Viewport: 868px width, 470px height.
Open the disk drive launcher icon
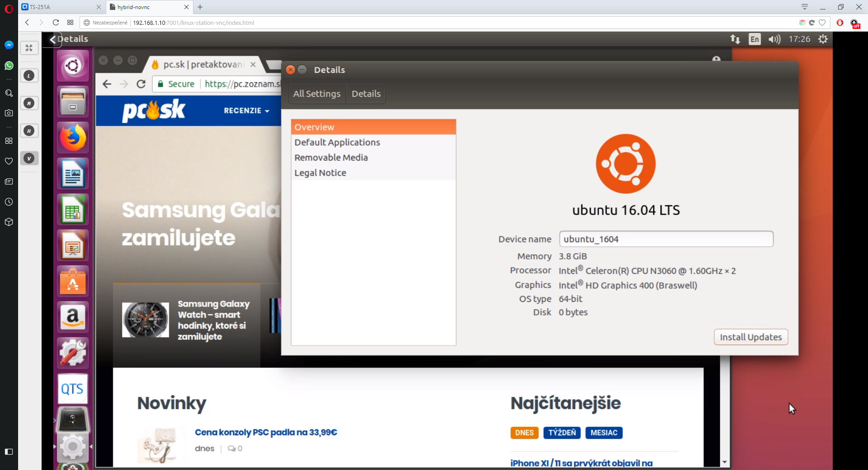73,419
